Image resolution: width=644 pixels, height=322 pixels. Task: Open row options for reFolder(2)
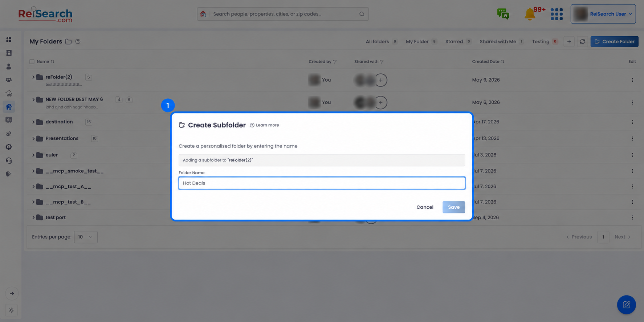[x=632, y=80]
